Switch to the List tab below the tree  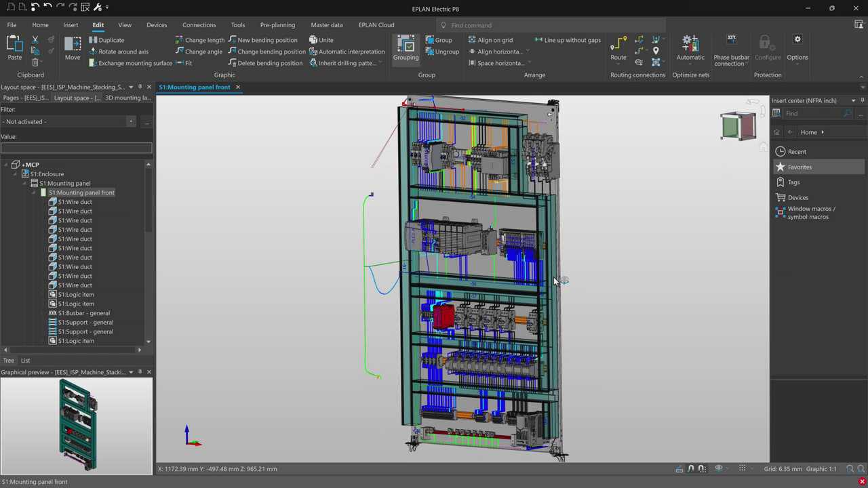point(25,361)
